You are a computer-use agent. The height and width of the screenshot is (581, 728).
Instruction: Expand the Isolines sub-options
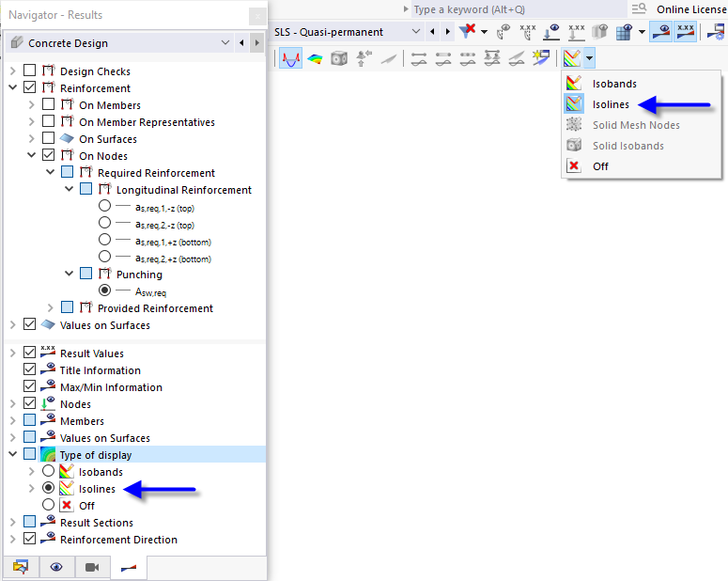tap(32, 488)
